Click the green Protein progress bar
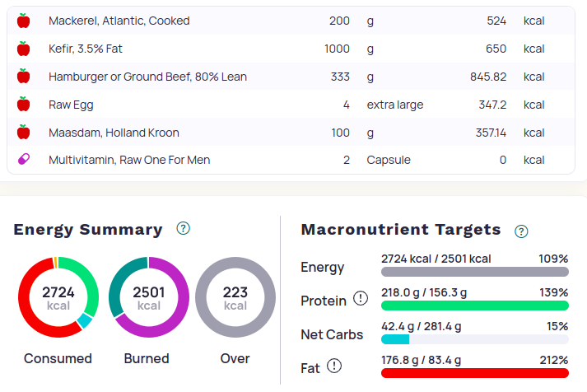587x392 pixels. 474,306
